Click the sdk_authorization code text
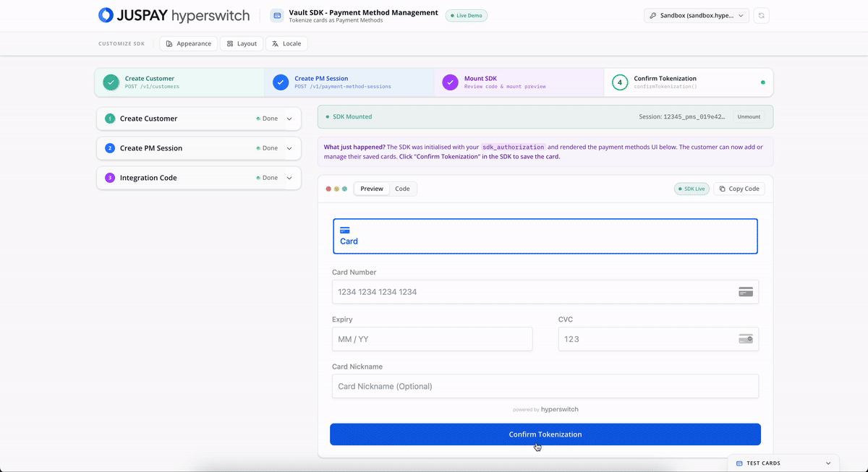This screenshot has height=472, width=868. 514,147
